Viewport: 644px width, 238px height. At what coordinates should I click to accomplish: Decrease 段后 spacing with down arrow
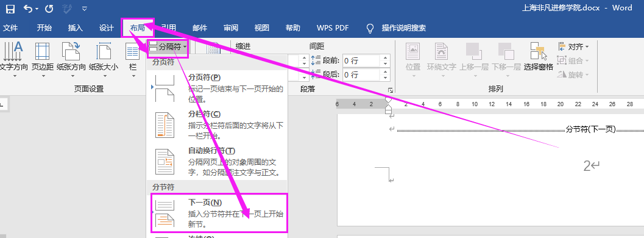tap(385, 78)
